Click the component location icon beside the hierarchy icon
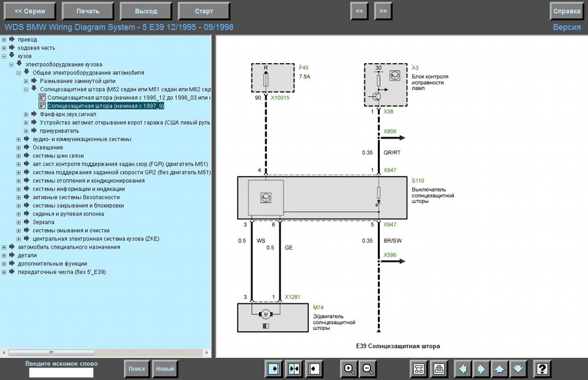 pos(439,369)
